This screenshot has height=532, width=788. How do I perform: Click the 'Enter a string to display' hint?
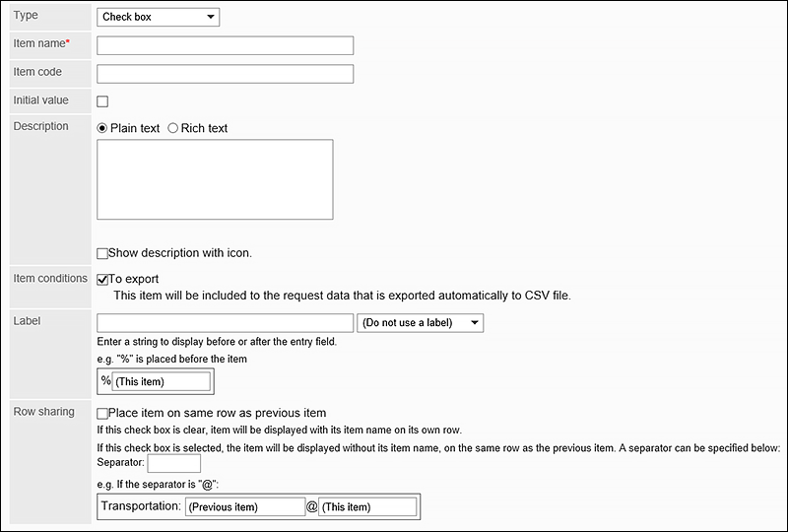(217, 342)
